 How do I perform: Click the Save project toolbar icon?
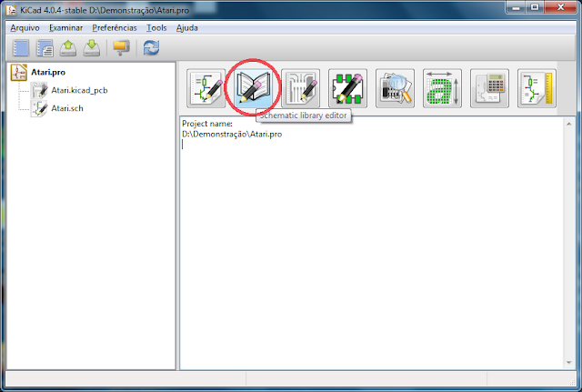pyautogui.click(x=91, y=48)
